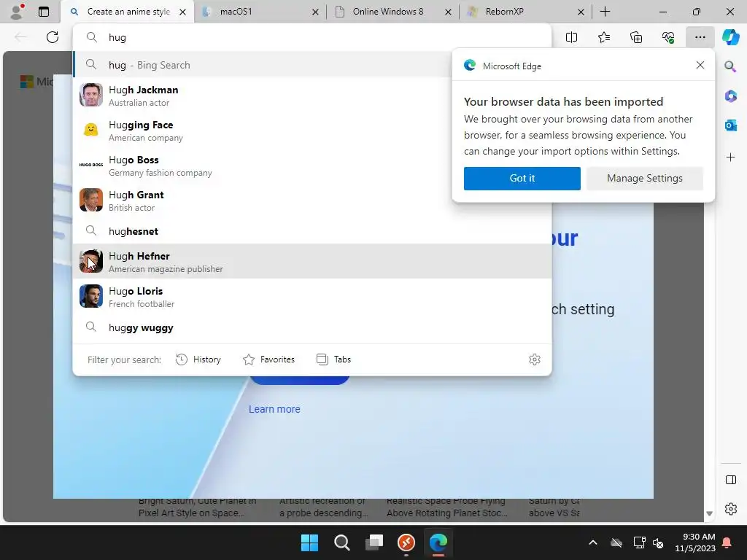747x560 pixels.
Task: Refresh the page with the reload icon
Action: 53,37
